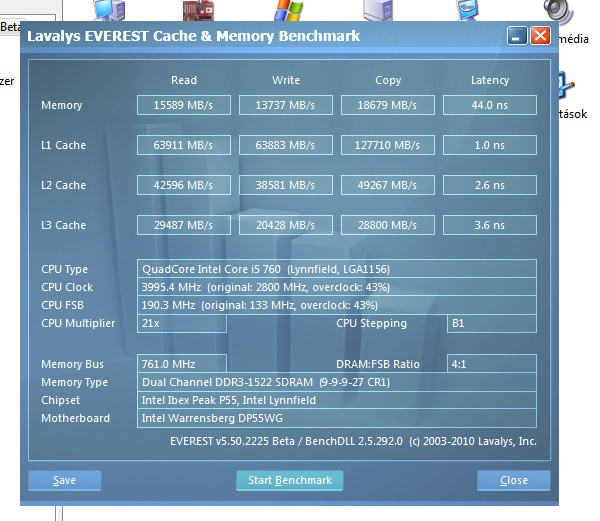Click the CPU Type field showing Core i5 760

tap(337, 269)
